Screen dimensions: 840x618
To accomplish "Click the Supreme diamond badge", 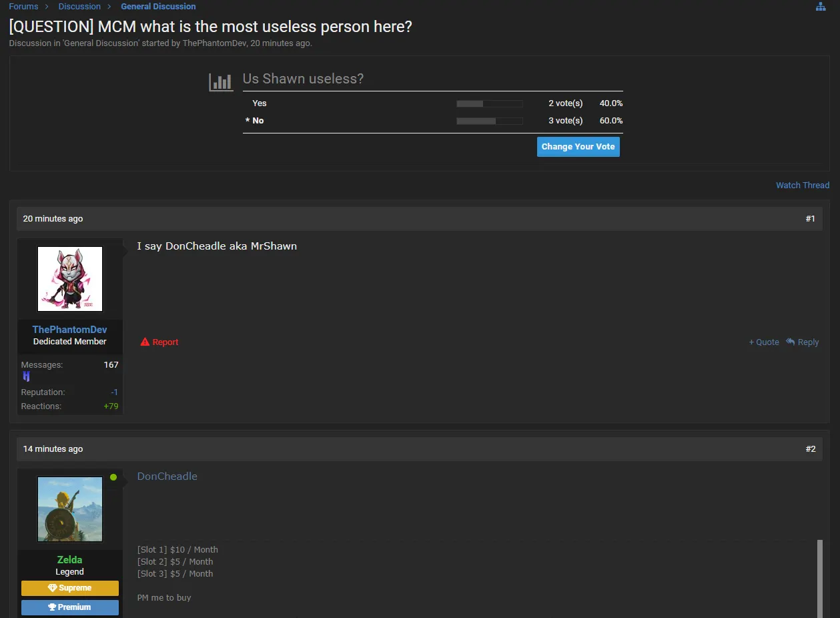I will [70, 588].
